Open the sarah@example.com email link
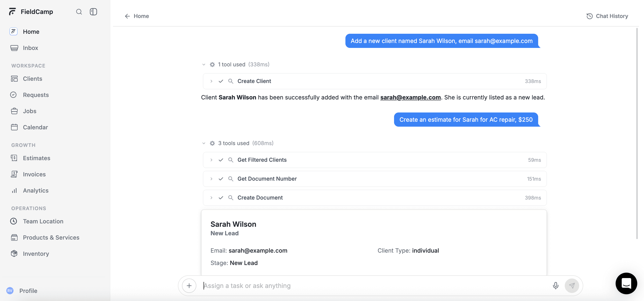 410,97
